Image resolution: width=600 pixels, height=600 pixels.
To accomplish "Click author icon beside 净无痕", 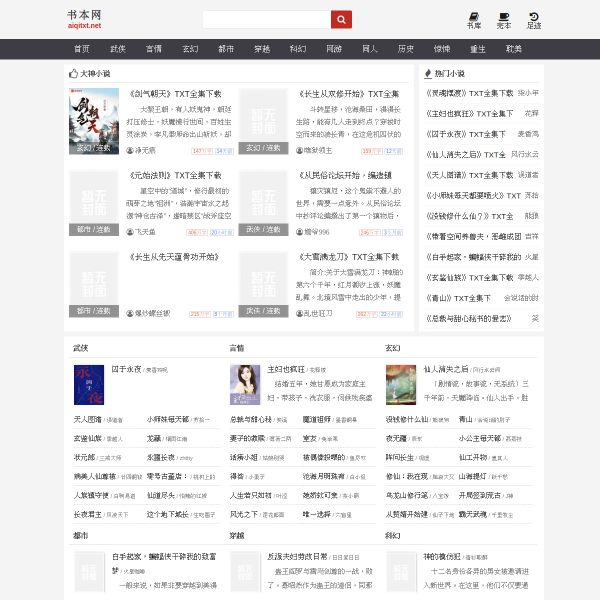I will (130, 150).
